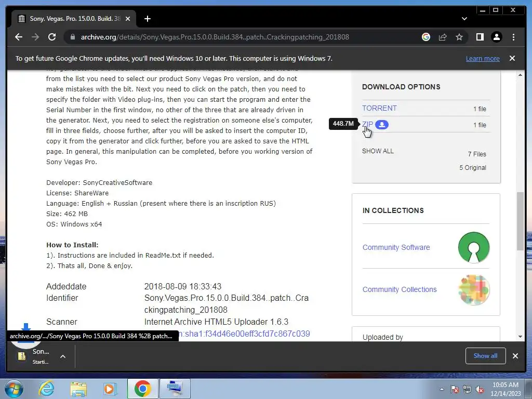Click the sha1 hash link
Viewport: 532px width, 399px height.
tap(244, 334)
